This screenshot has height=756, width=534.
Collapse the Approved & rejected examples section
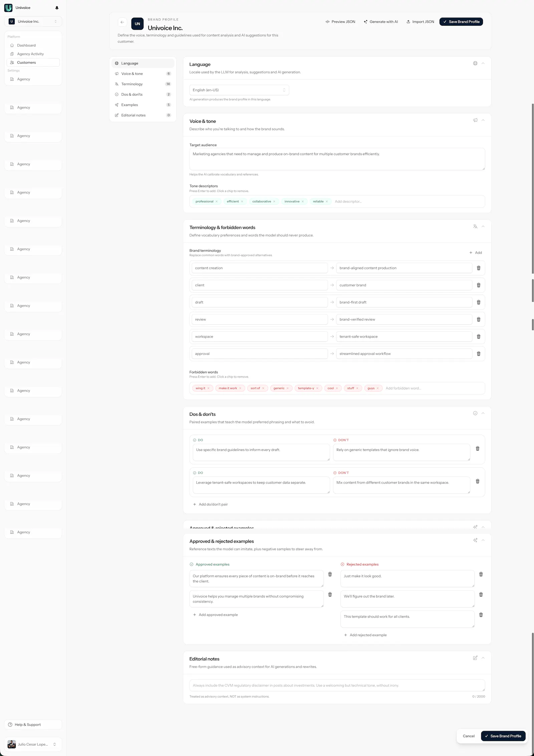tap(483, 540)
